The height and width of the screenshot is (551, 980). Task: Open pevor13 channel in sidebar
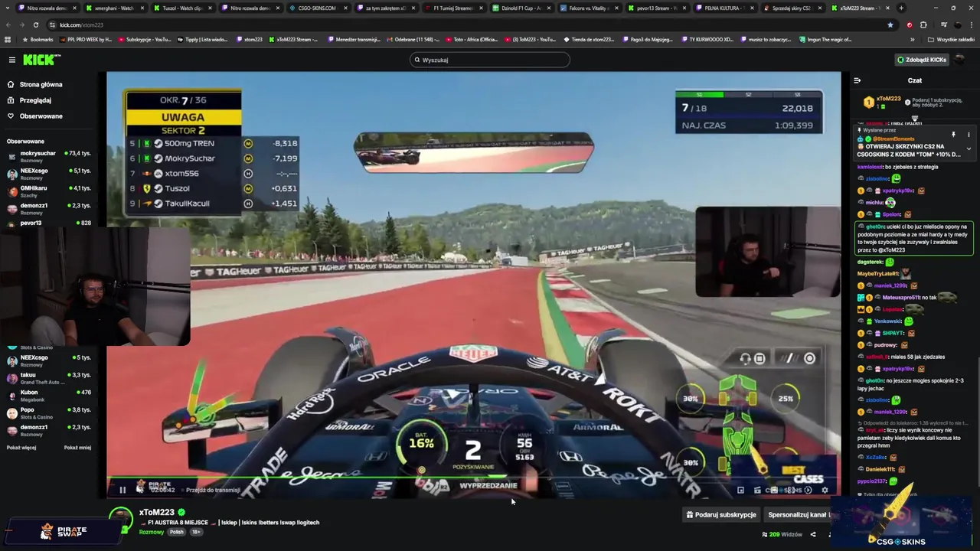pos(49,223)
